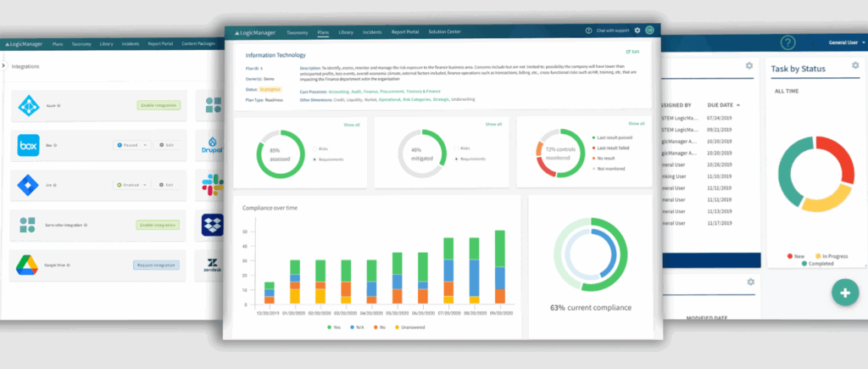
Task: Click the user avatar in front window header
Action: tap(649, 31)
